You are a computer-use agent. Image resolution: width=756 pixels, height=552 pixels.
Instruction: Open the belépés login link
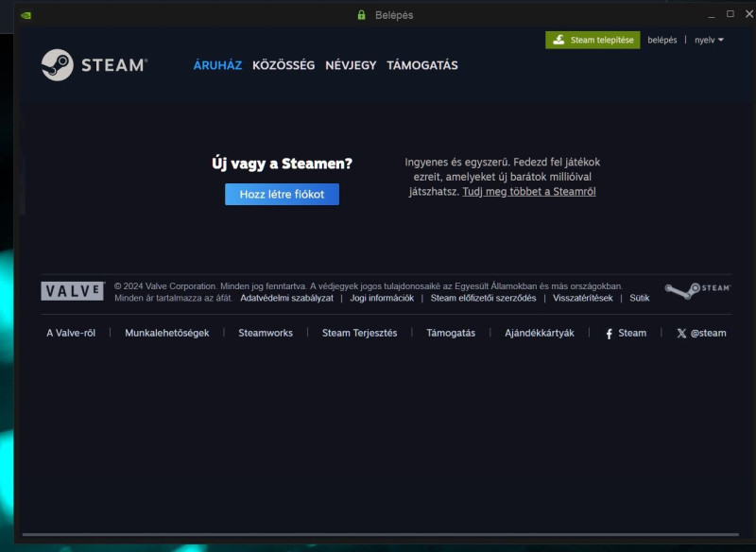[662, 40]
